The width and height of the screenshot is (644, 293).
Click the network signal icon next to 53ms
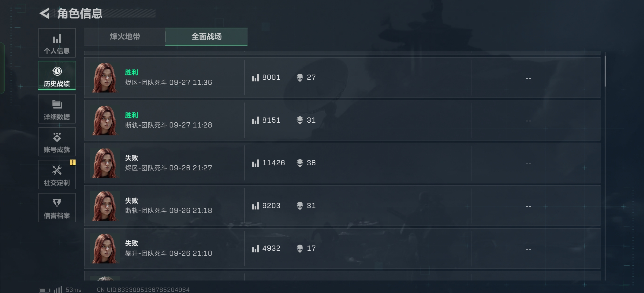coord(58,290)
